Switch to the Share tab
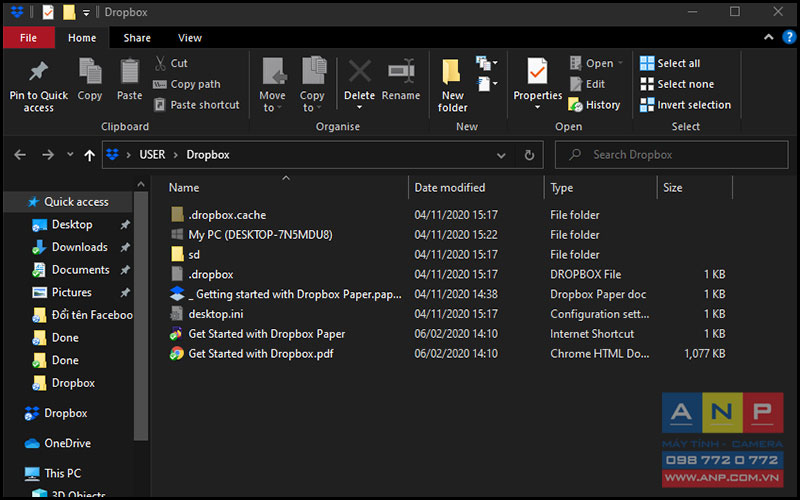This screenshot has height=500, width=800. (x=137, y=38)
